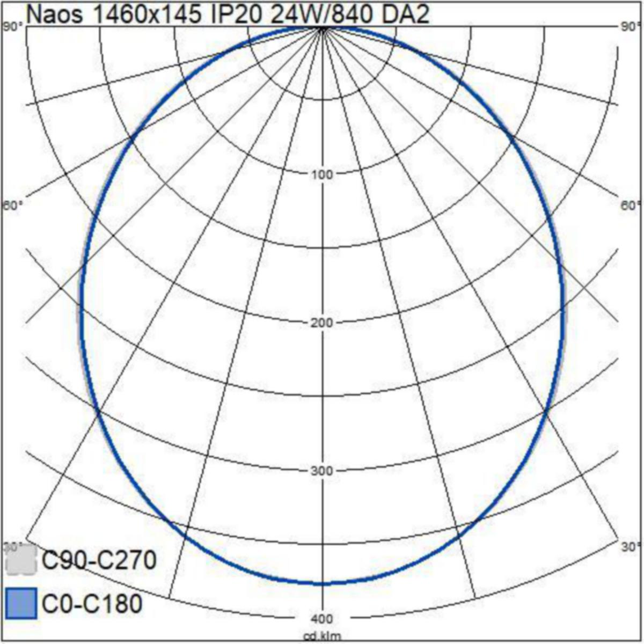Click the 100 intensity axis label
The width and height of the screenshot is (644, 644).
(x=321, y=174)
